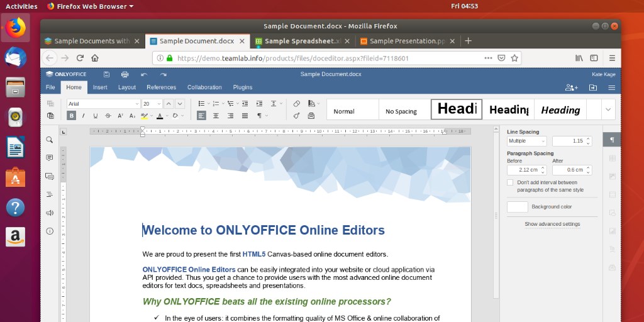Open the font size 20 dropdown
The image size is (644, 322).
159,104
